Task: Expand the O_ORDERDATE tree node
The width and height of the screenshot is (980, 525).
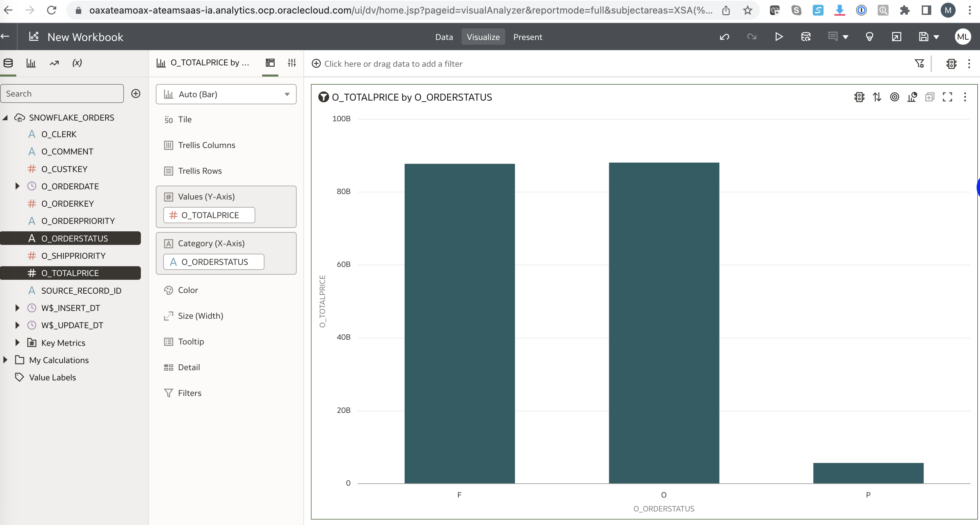Action: [x=17, y=186]
